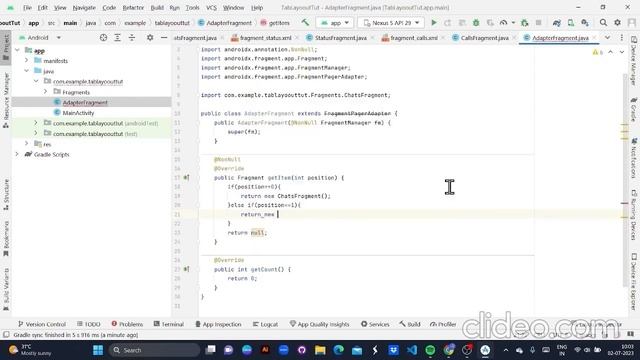640x360 pixels.
Task: Select MainActivity in project tree
Action: tap(78, 113)
